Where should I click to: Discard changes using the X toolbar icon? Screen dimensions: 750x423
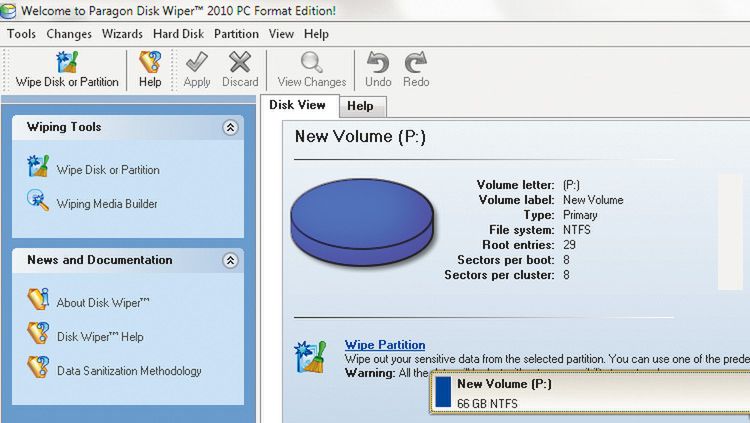(x=240, y=62)
